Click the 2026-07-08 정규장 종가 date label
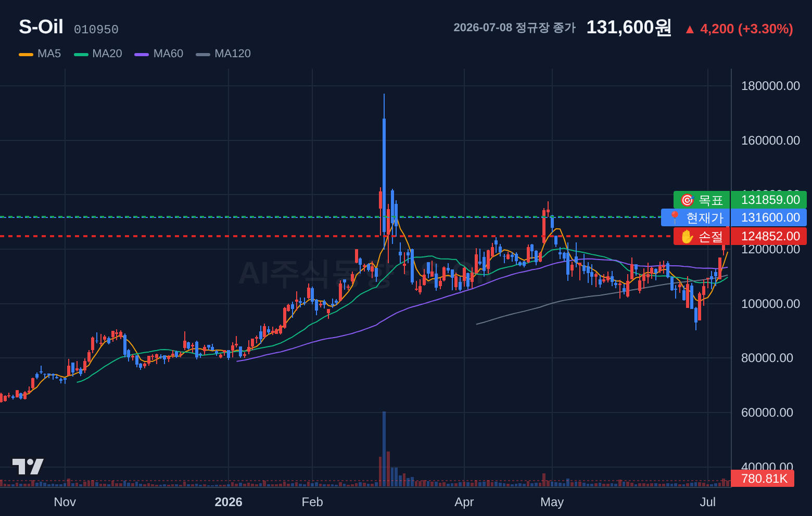 [x=515, y=28]
